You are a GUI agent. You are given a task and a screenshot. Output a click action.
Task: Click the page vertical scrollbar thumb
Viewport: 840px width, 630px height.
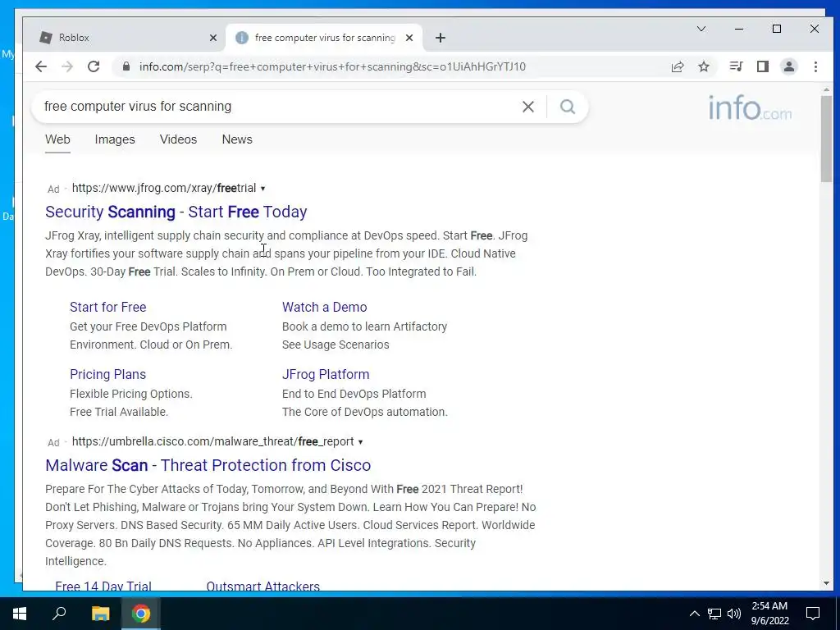coord(826,139)
